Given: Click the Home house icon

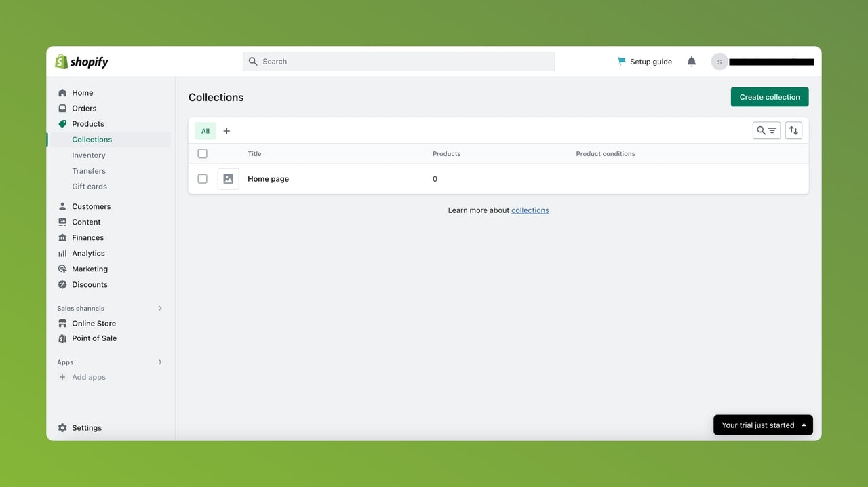Looking at the screenshot, I should (62, 93).
